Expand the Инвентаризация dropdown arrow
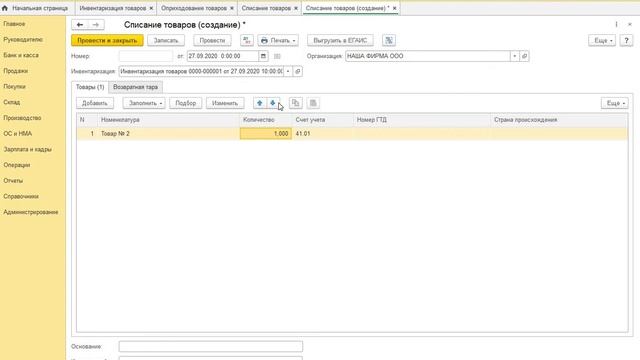640x360 pixels. point(288,71)
